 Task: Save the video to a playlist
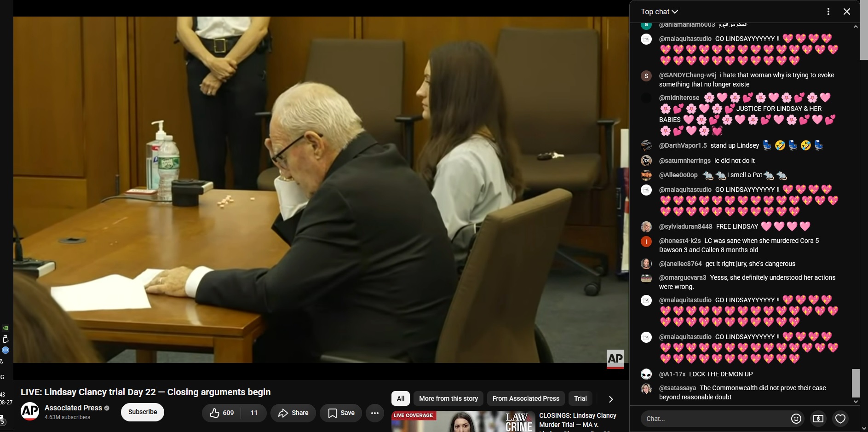(x=341, y=413)
